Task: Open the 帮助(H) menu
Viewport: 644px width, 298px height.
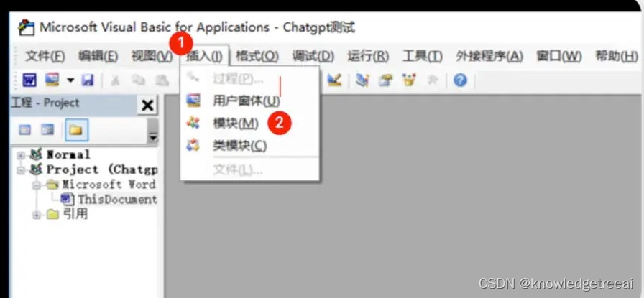Action: pyautogui.click(x=617, y=56)
